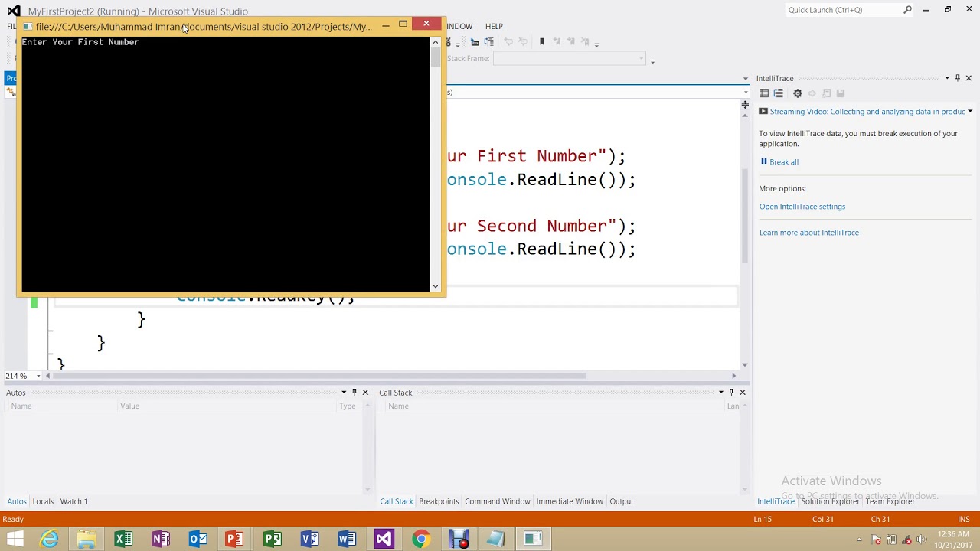Expand the editor member navigation dropdown

(745, 93)
